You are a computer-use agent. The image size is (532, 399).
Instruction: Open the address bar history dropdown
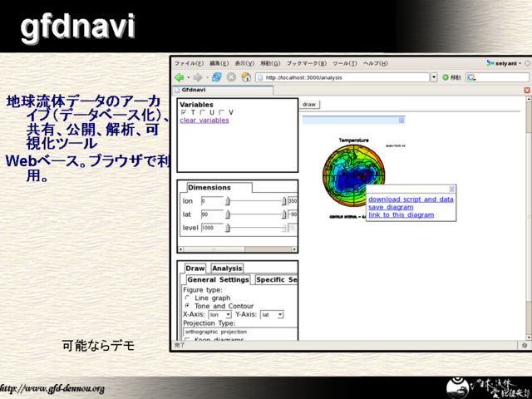click(434, 77)
